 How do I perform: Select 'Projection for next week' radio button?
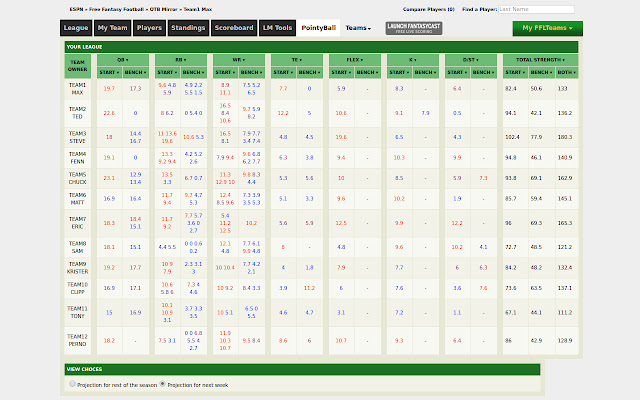(x=163, y=383)
